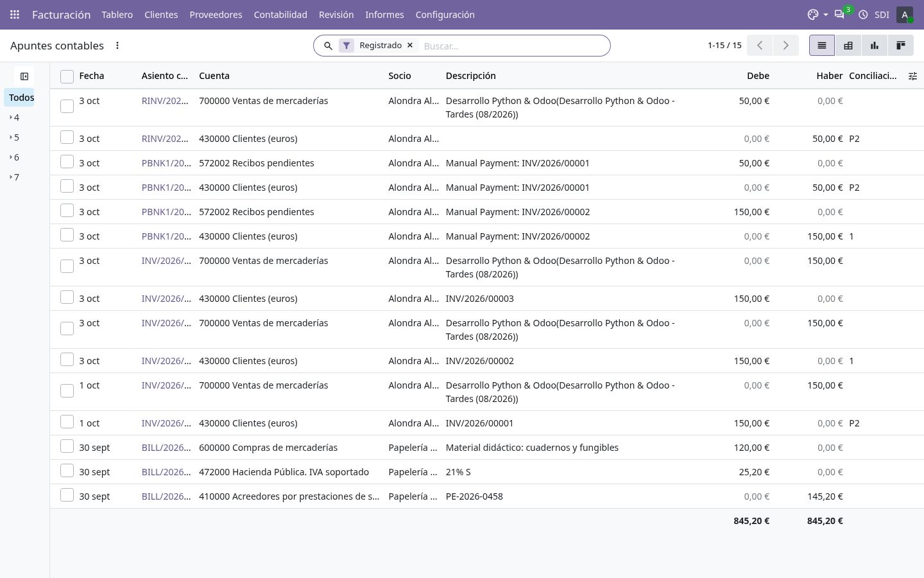Toggle the select-all rows checkbox
924x578 pixels.
click(x=67, y=76)
